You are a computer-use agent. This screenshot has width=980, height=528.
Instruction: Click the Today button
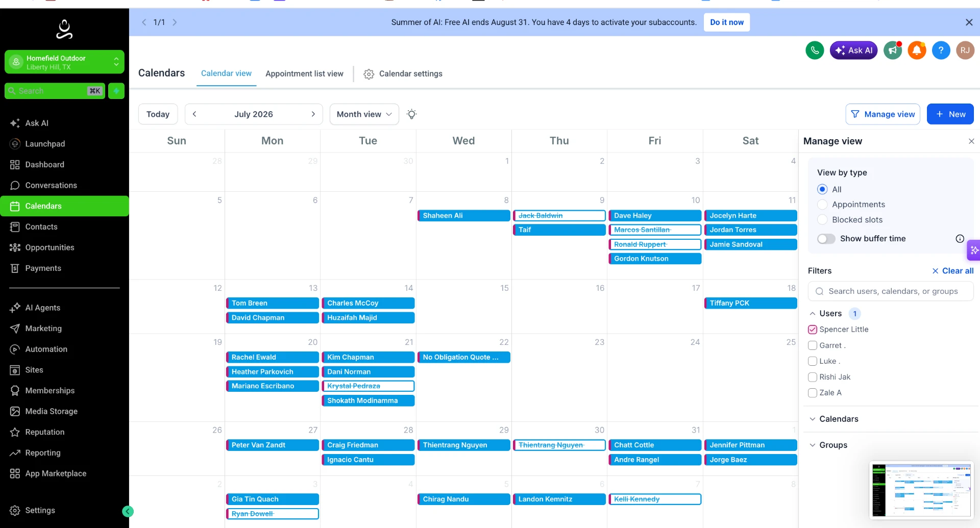pos(158,114)
